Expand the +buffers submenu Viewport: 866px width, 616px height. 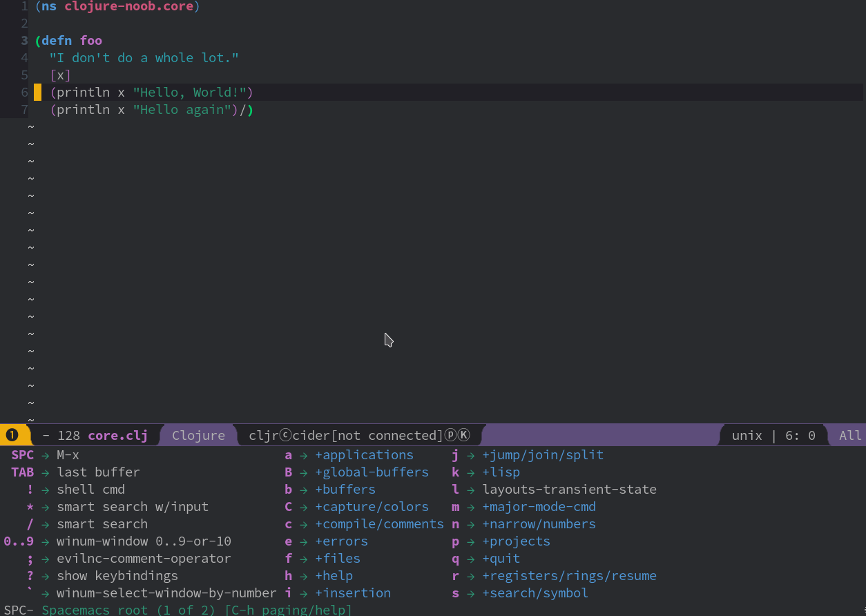(345, 489)
